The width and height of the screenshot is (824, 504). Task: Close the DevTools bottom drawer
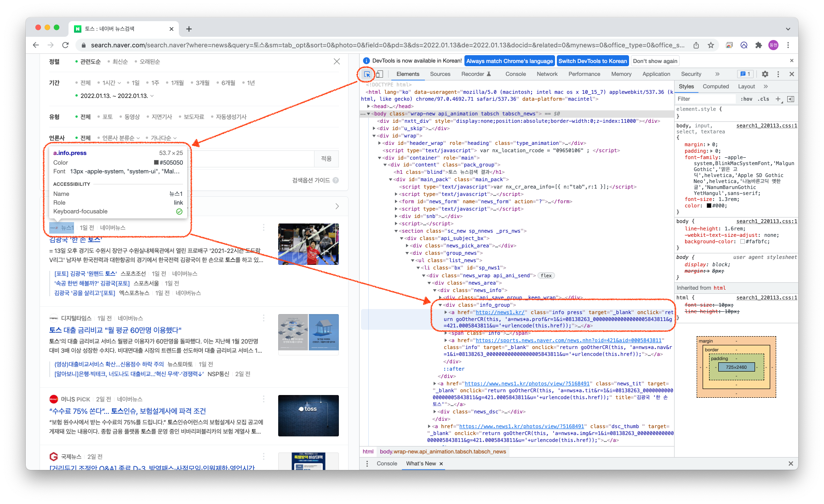pos(791,464)
